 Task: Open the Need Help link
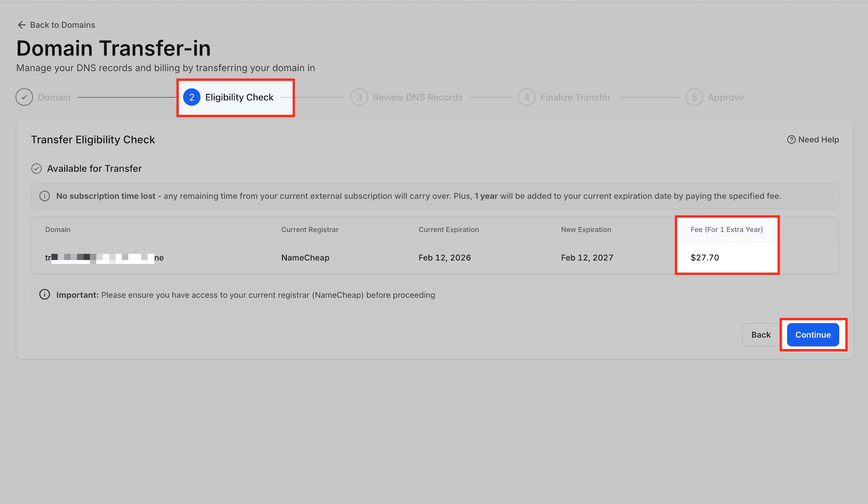pos(818,140)
